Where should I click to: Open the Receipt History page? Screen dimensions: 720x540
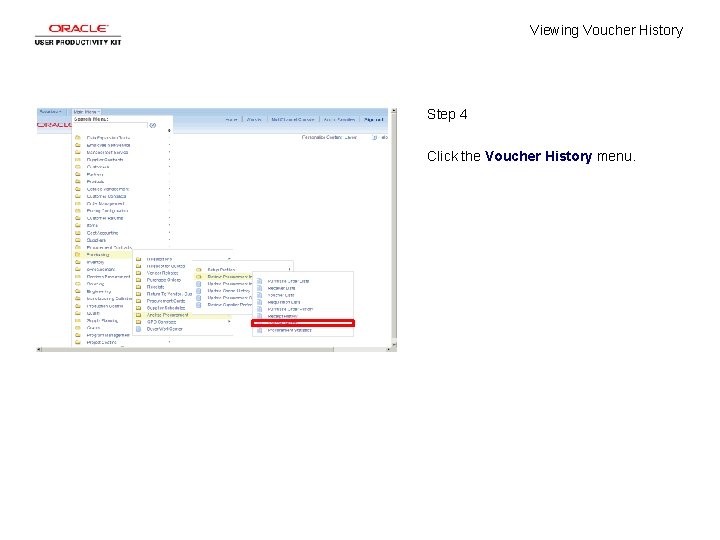click(282, 316)
